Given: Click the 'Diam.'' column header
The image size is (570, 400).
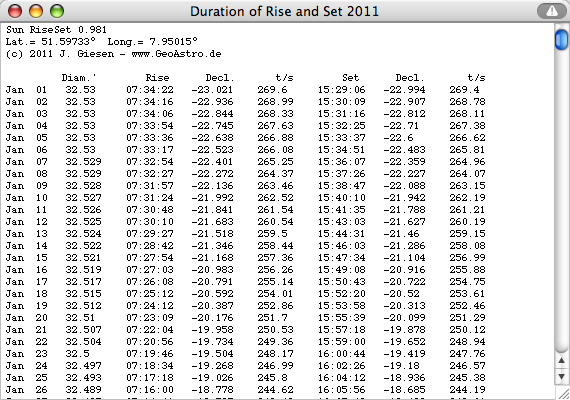Looking at the screenshot, I should tap(79, 78).
